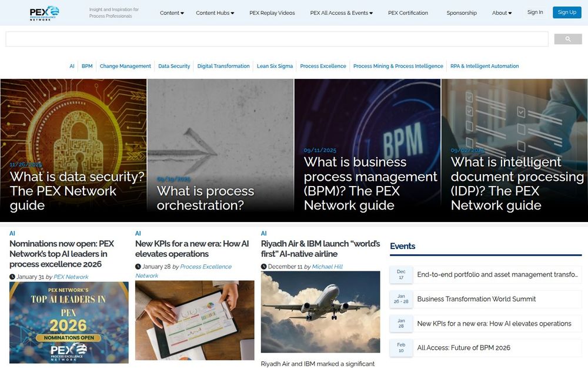Click the clock icon beside January 28
Screen dimensions: 588x368
138,267
